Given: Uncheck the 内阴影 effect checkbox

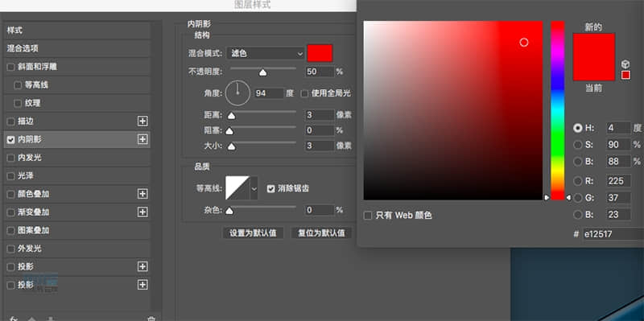Looking at the screenshot, I should point(10,139).
